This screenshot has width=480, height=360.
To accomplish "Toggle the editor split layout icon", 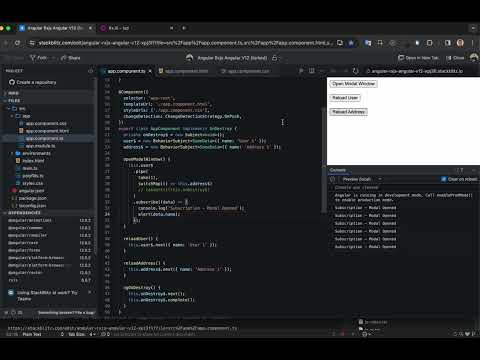I will (x=312, y=71).
